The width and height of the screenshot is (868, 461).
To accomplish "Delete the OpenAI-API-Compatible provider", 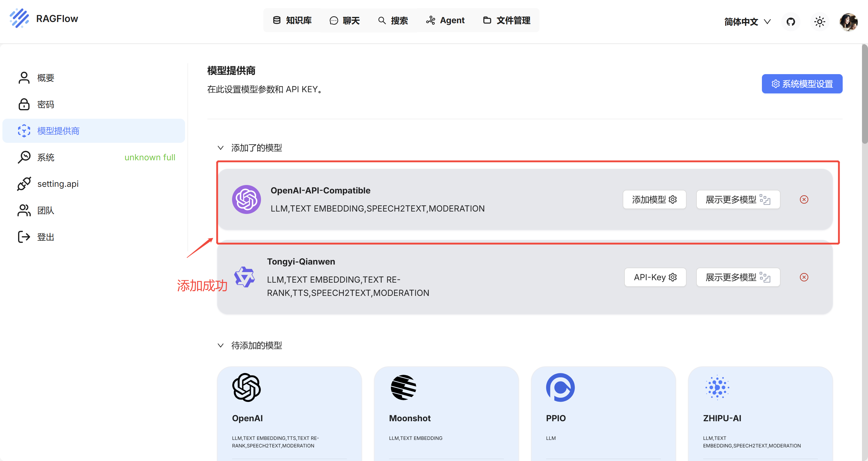I will (804, 199).
